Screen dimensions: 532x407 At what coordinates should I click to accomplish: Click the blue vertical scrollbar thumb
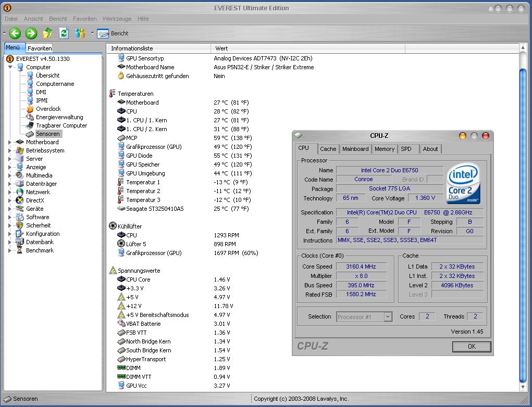point(523,225)
